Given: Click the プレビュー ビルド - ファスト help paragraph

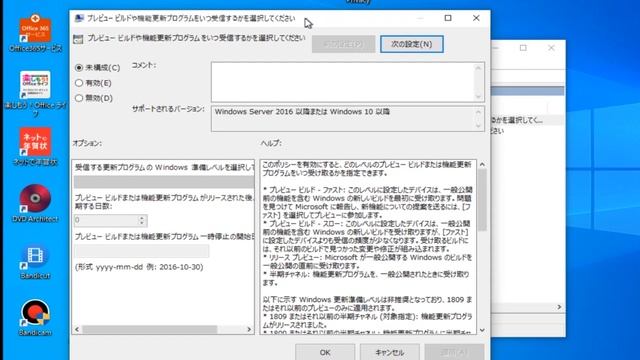Looking at the screenshot, I should [x=367, y=202].
